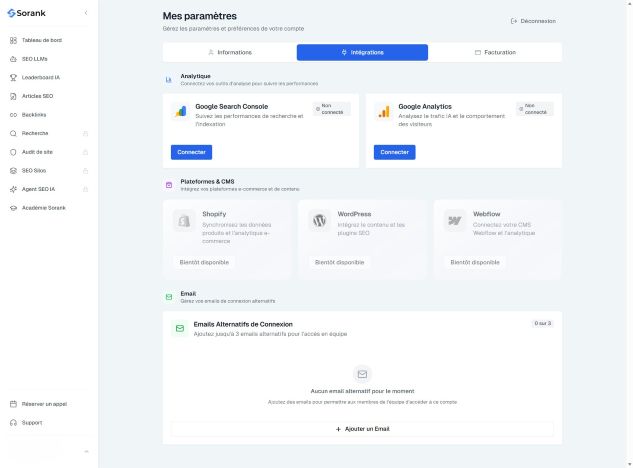Screen dimensions: 633x468
Task: Click WordPress Bientôt disponible button
Action: pyautogui.click(x=340, y=262)
